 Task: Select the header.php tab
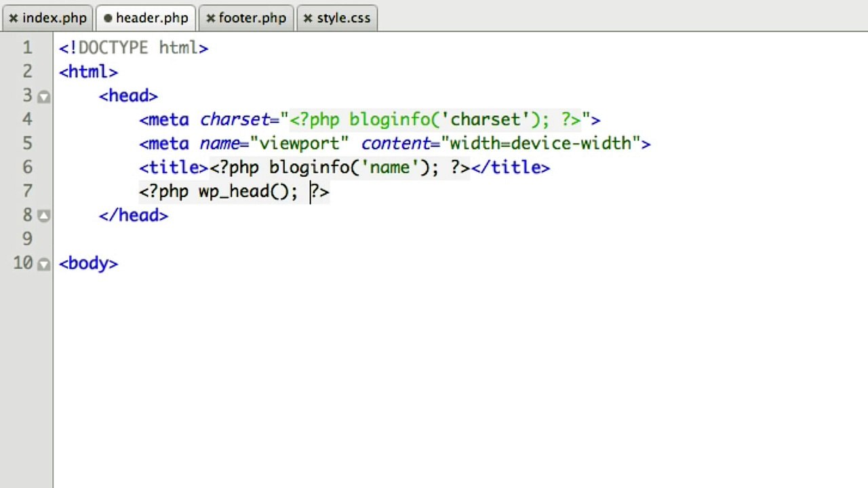click(x=146, y=18)
